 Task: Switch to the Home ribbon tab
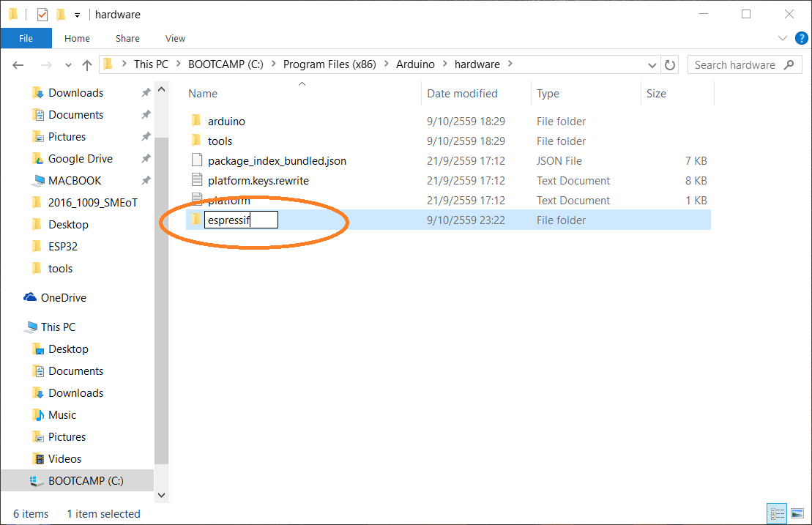(77, 38)
